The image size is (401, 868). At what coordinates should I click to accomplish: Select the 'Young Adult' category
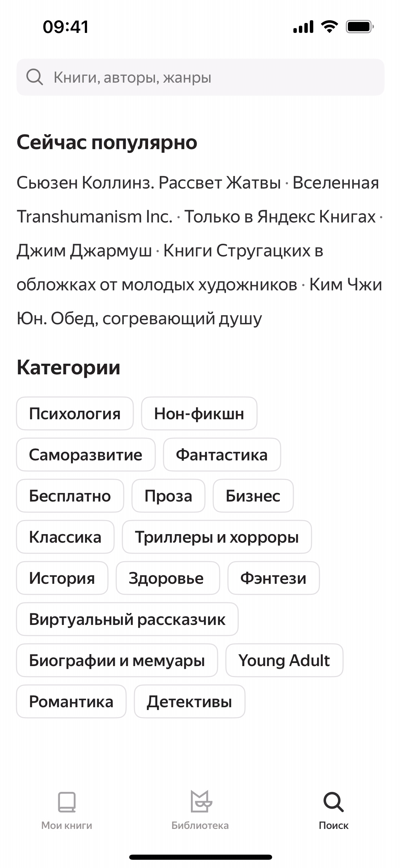coord(284,660)
